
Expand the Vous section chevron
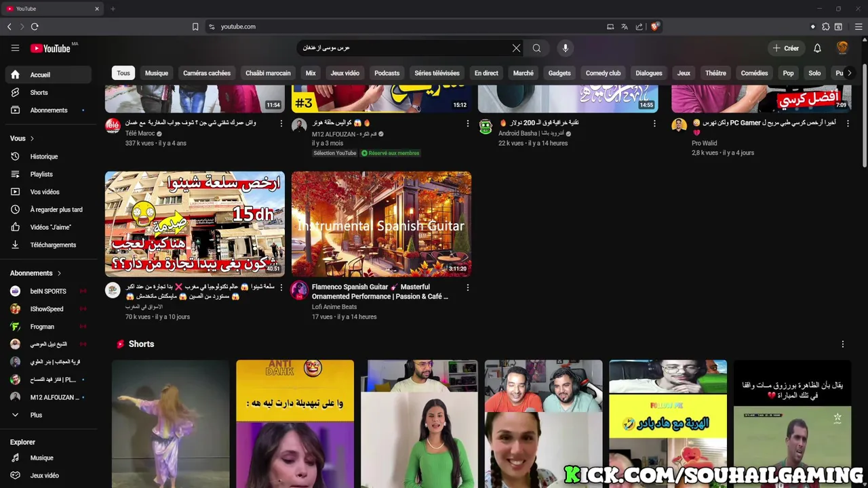[32, 138]
